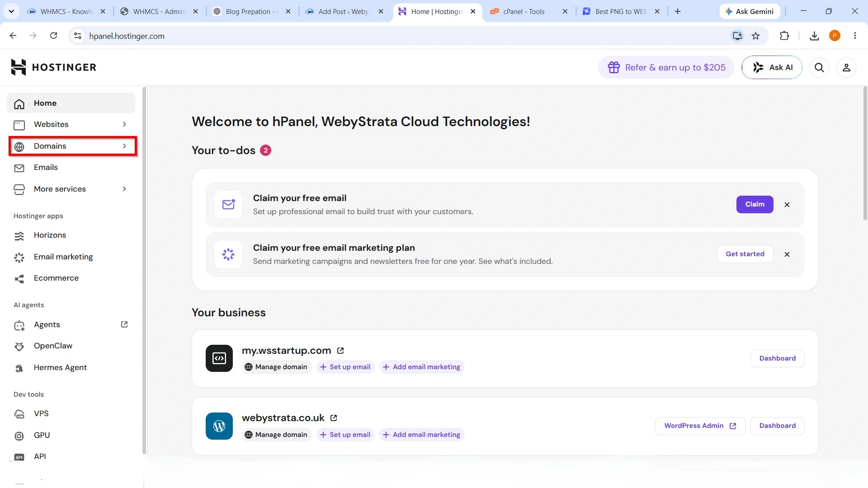Click Add email marketing for webystrata.co.uk
This screenshot has width=868, height=488.
421,435
